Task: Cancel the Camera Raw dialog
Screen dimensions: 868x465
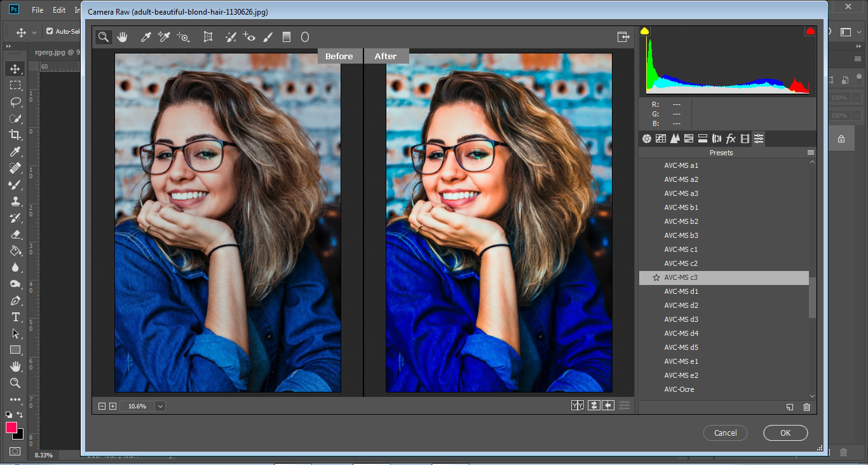Action: 725,433
